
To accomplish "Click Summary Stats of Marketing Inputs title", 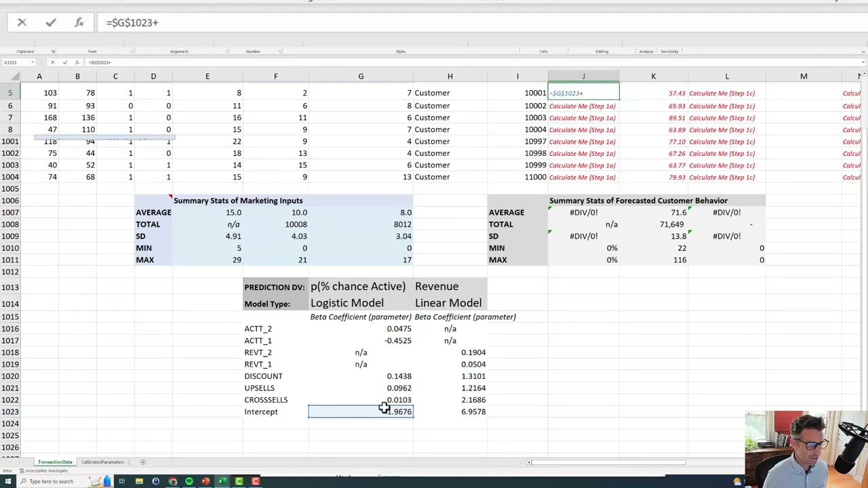I will click(x=238, y=201).
